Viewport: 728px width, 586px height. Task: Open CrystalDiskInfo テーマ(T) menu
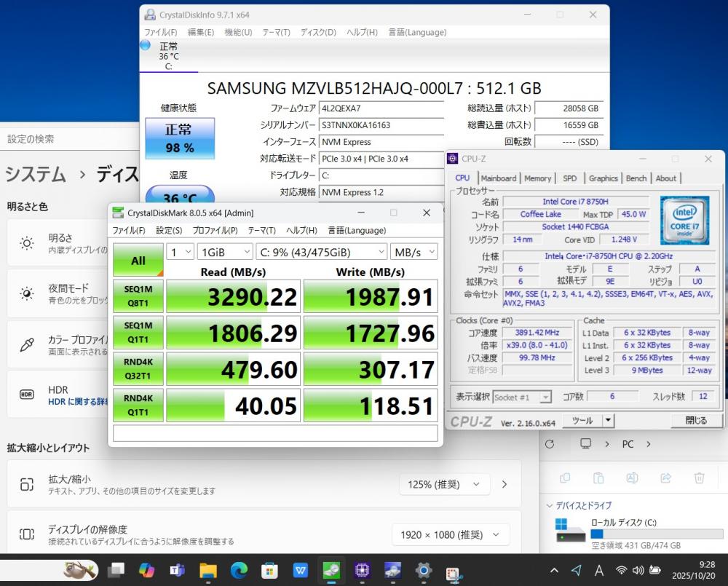pyautogui.click(x=276, y=32)
